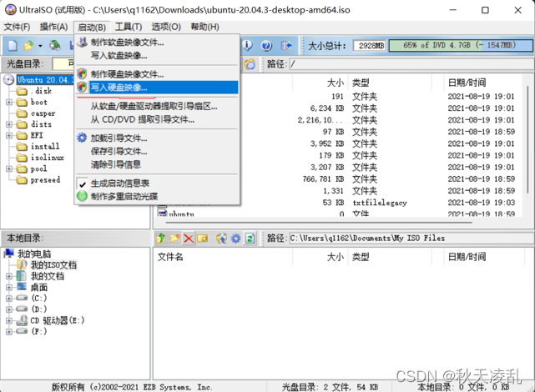Expand the dists folder node

pos(9,124)
